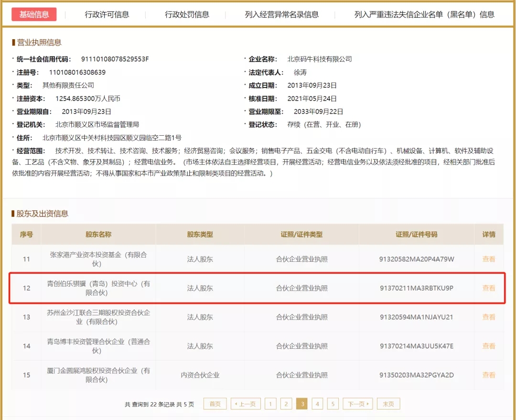Click approval date 2021年05月24日
The image size is (516, 420).
point(312,99)
